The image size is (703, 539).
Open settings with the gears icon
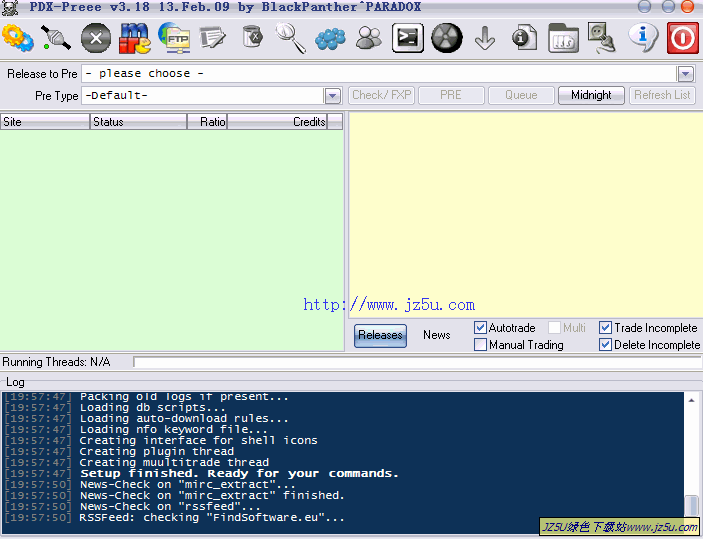coord(17,39)
